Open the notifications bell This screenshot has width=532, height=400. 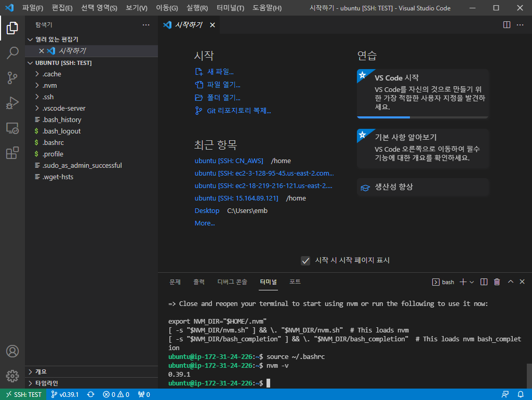click(x=521, y=395)
